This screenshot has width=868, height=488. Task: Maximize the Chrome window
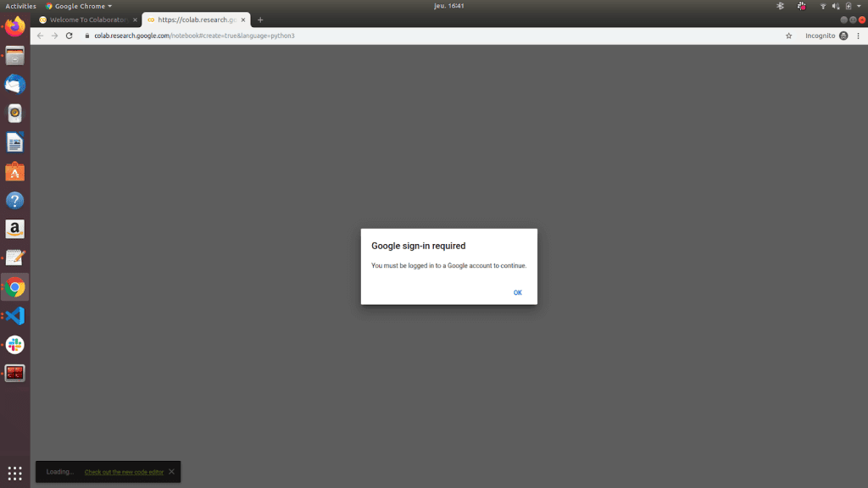(x=853, y=20)
